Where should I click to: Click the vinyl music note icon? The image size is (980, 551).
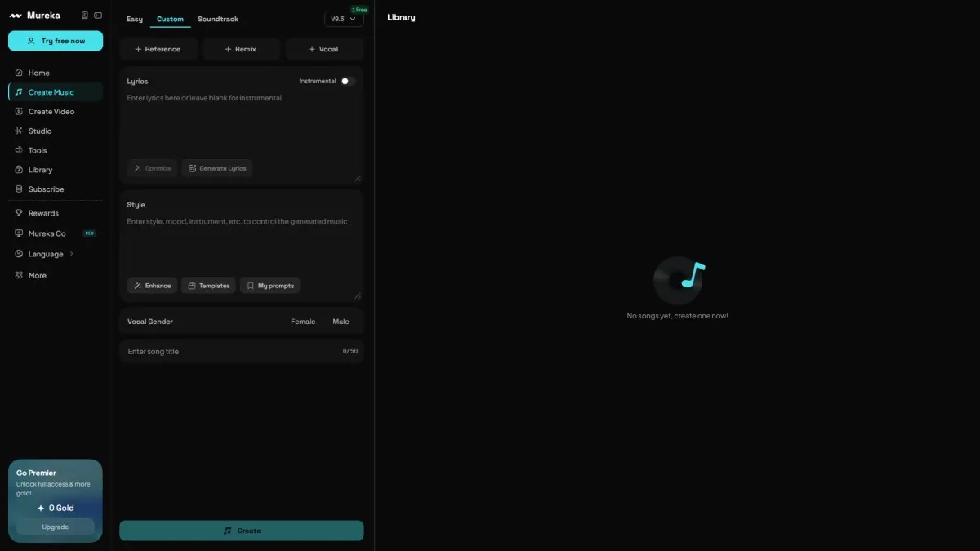[x=679, y=280]
